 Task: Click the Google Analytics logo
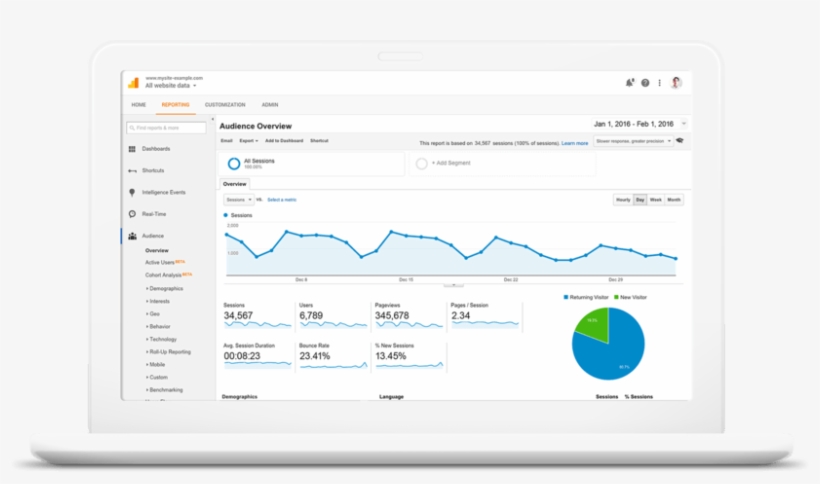(x=134, y=83)
